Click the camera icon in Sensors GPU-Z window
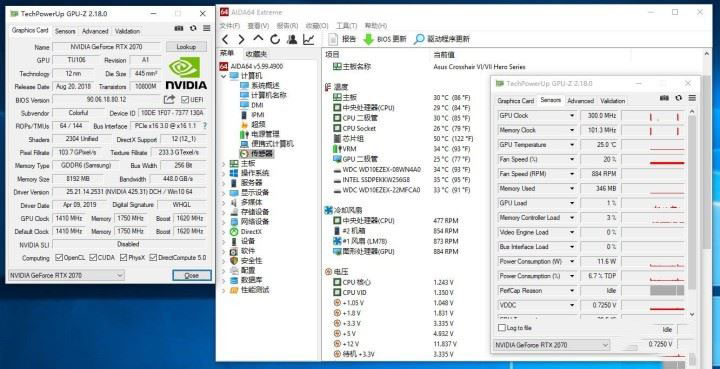Image resolution: width=720 pixels, height=369 pixels. point(664,98)
